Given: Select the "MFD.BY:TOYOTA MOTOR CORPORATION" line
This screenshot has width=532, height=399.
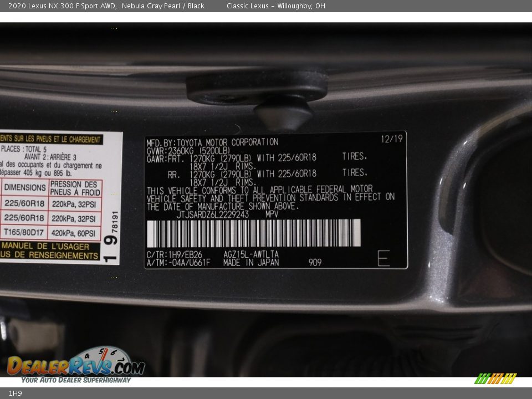Looking at the screenshot, I should pos(212,142).
